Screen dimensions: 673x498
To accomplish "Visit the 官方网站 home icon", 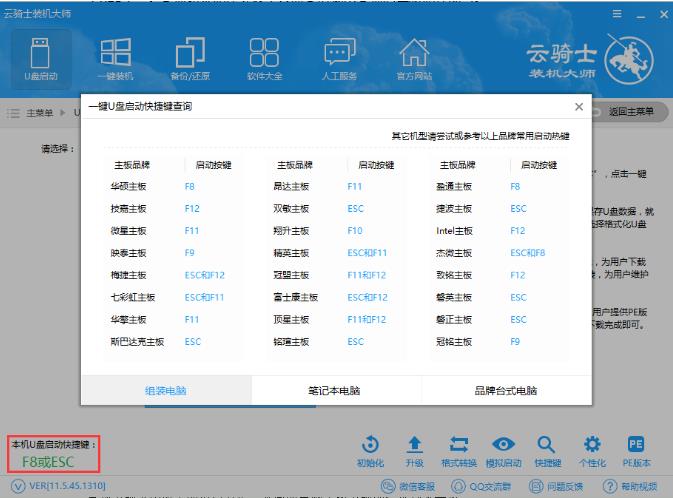I will [414, 59].
